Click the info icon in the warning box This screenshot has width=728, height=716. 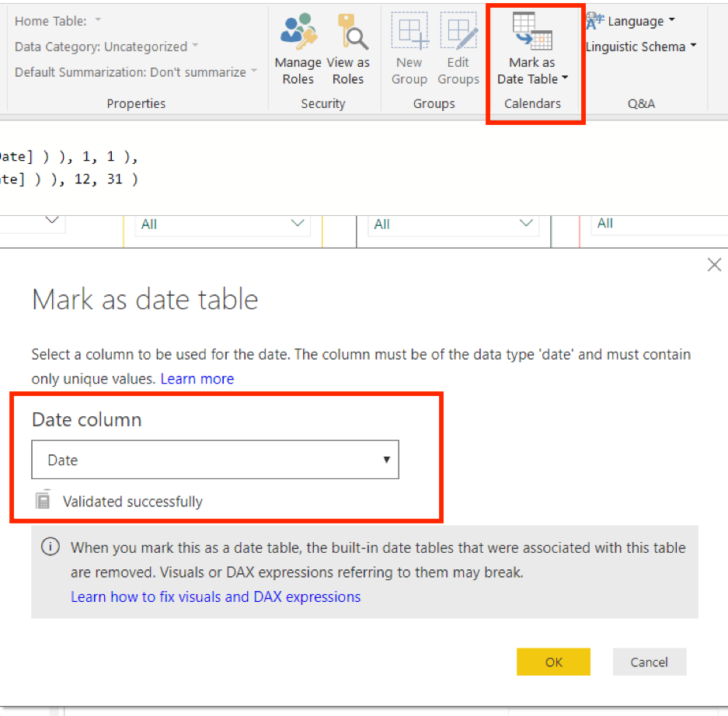coord(51,547)
